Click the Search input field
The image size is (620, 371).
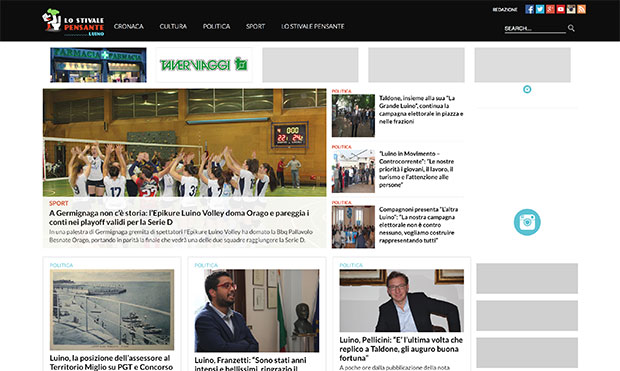tap(535, 28)
